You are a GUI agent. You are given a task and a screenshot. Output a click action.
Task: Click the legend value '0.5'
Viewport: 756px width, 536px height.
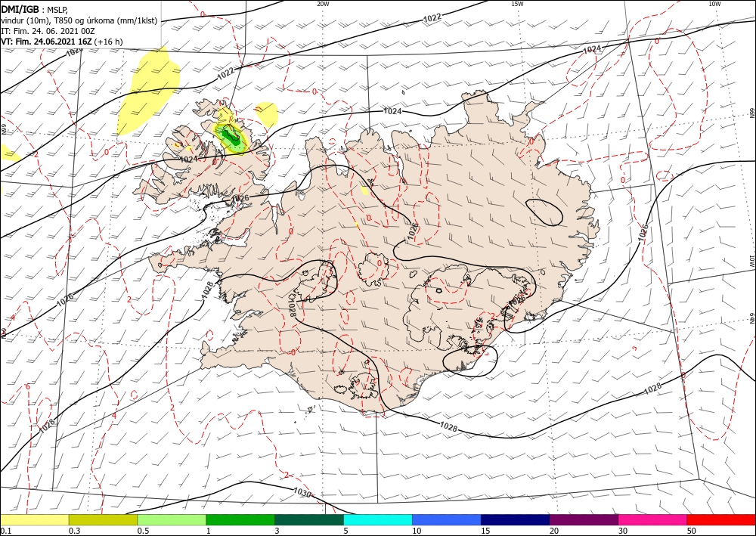143,531
